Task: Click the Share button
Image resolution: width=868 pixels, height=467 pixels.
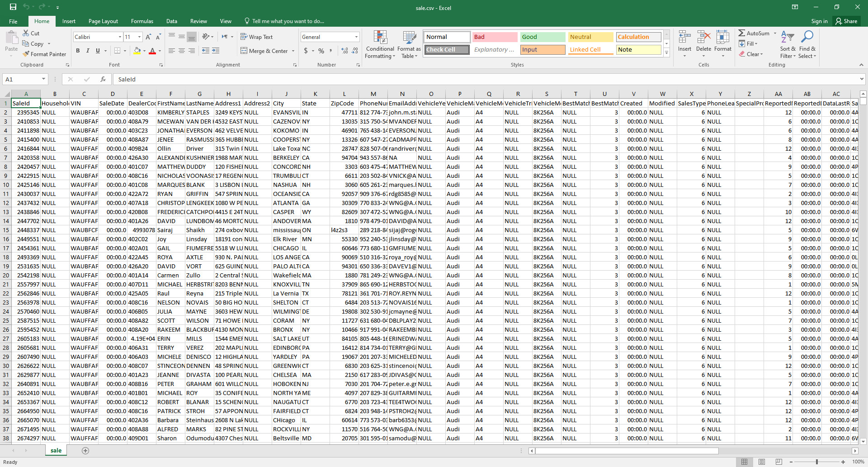Action: click(846, 21)
